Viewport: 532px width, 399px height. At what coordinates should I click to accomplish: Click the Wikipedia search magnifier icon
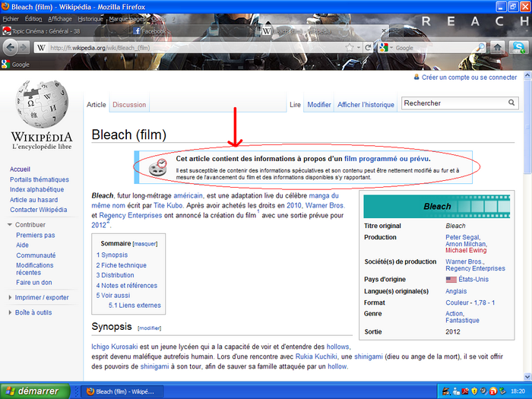click(x=511, y=103)
